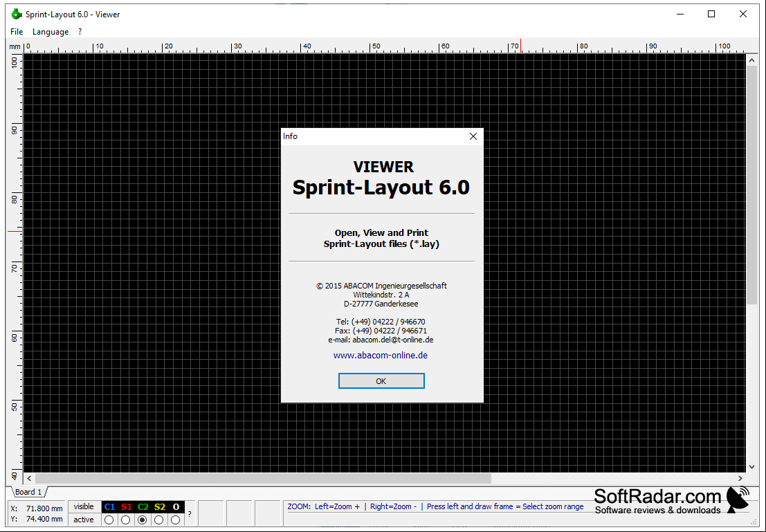The height and width of the screenshot is (532, 766).
Task: Click the 'Open, View and Print' text
Action: pyautogui.click(x=381, y=233)
